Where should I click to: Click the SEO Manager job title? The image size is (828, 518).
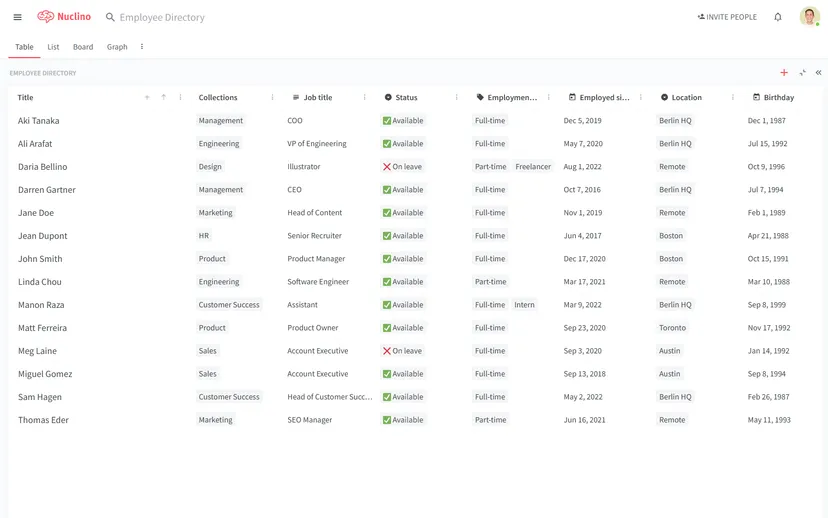[309, 420]
